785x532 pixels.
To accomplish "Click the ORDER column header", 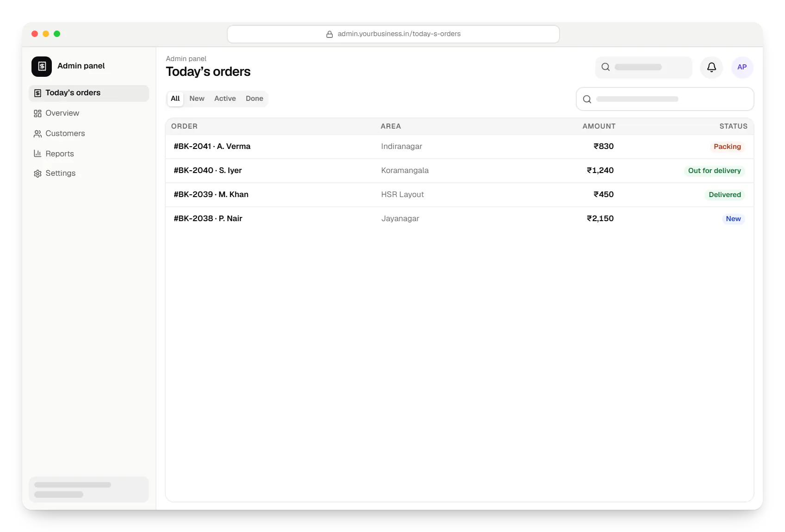I will click(x=184, y=126).
